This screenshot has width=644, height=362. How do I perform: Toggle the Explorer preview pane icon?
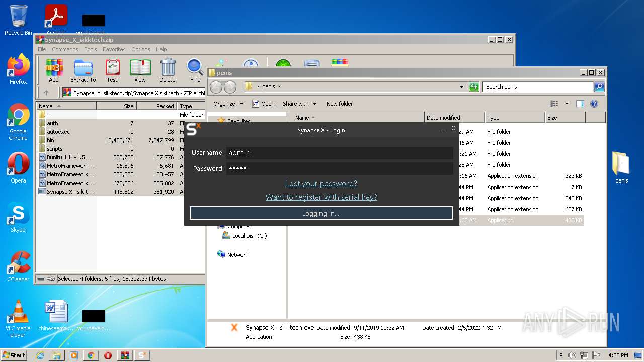(x=580, y=104)
